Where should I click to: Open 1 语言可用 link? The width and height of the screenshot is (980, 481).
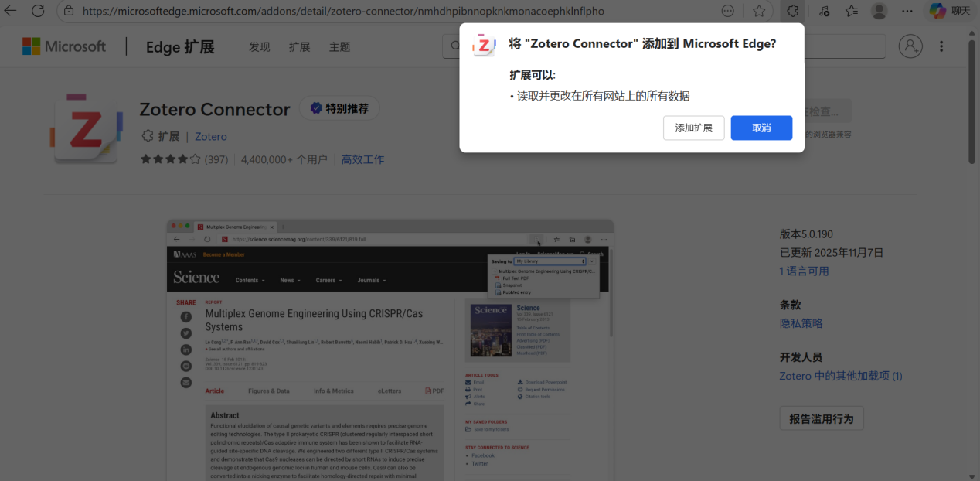coord(805,271)
